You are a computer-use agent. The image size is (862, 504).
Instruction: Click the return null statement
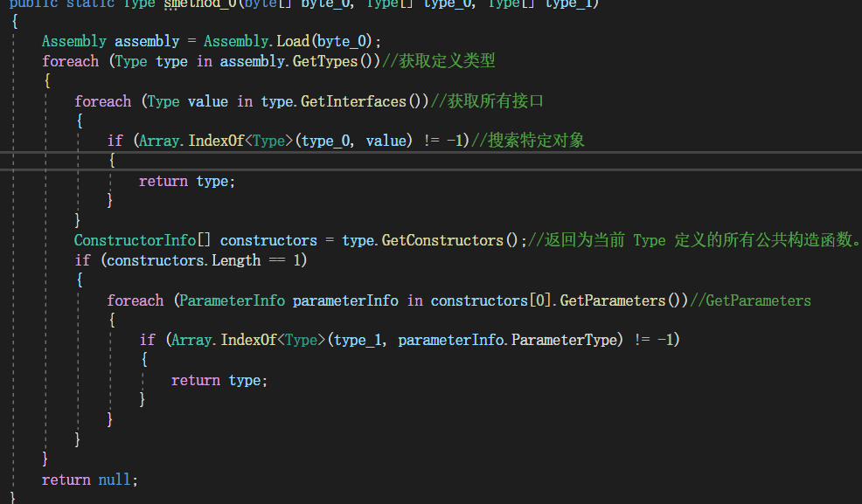click(89, 480)
